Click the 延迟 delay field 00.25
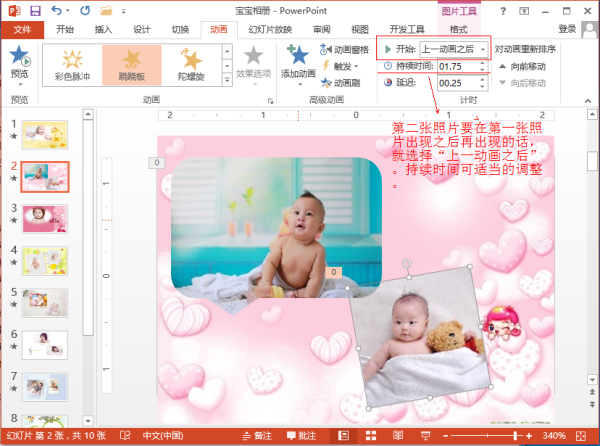 pyautogui.click(x=458, y=83)
